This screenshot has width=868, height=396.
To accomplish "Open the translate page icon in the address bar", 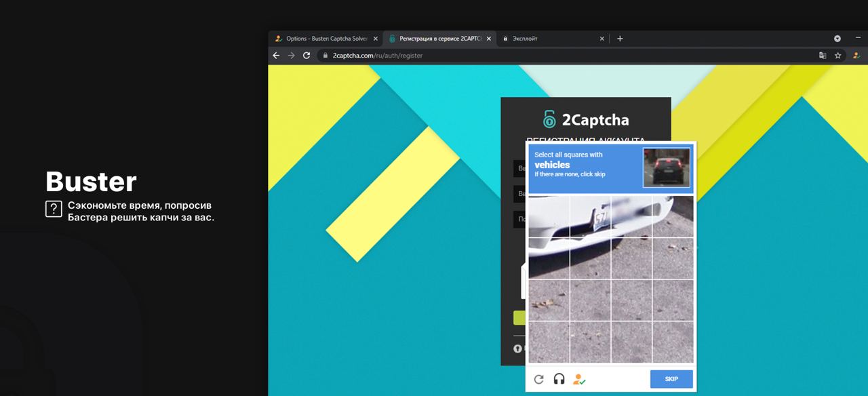I will point(823,56).
